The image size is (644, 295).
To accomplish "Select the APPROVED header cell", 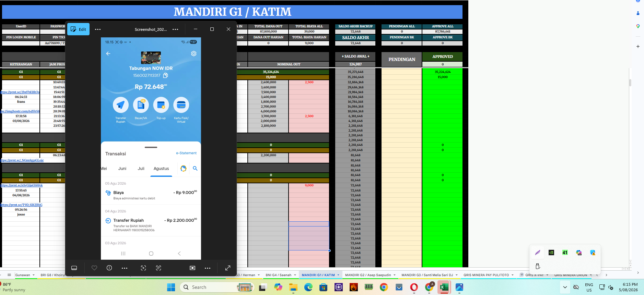I will click(443, 57).
